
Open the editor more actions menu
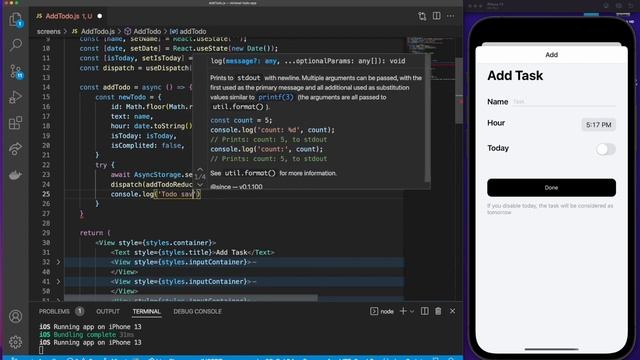point(451,16)
